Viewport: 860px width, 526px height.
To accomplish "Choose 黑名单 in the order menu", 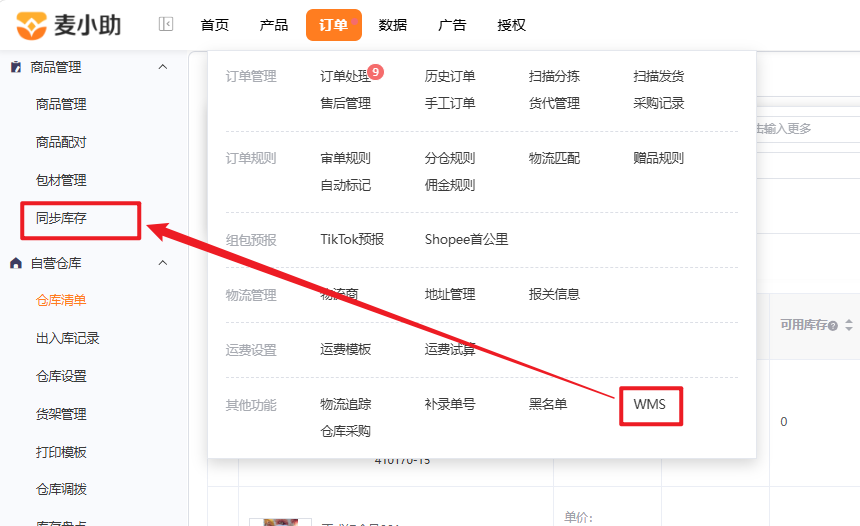I will pos(548,404).
